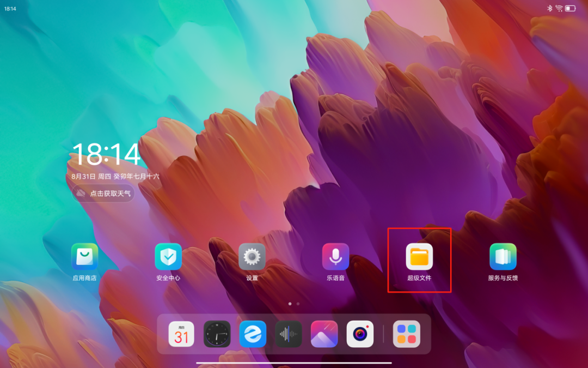Open the blue browser app in dock
This screenshot has height=368, width=588.
point(253,334)
